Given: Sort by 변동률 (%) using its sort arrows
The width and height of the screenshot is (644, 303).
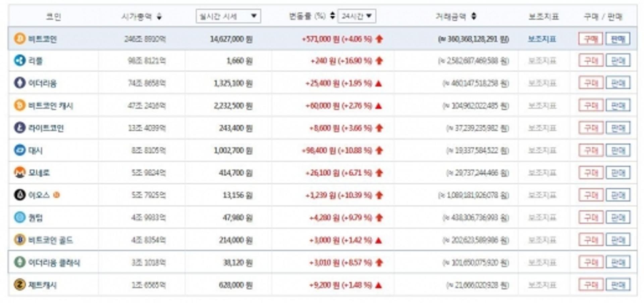Looking at the screenshot, I should pyautogui.click(x=332, y=16).
